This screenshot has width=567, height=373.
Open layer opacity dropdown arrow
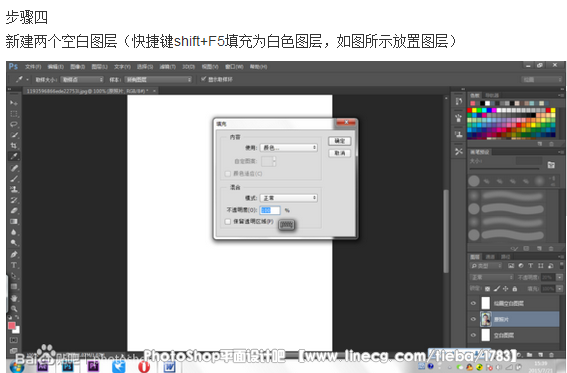[x=560, y=277]
